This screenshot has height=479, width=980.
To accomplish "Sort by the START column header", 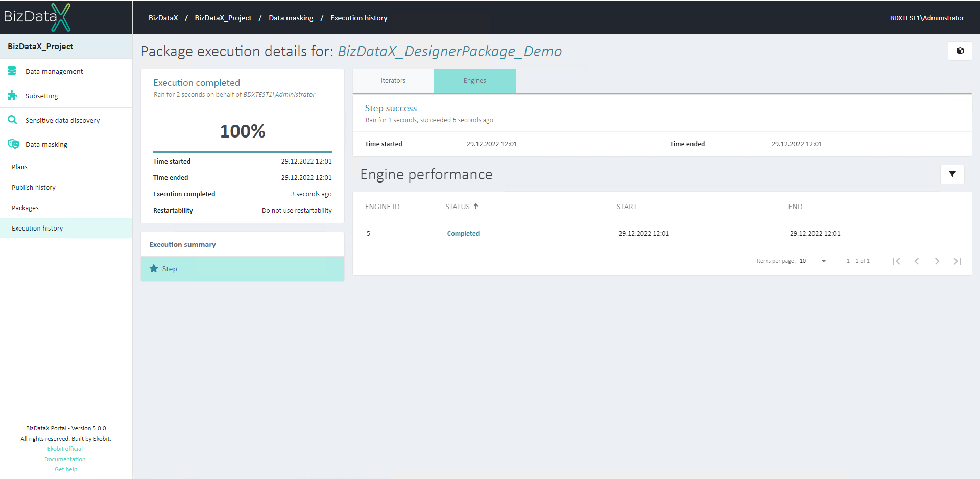I will [x=627, y=207].
